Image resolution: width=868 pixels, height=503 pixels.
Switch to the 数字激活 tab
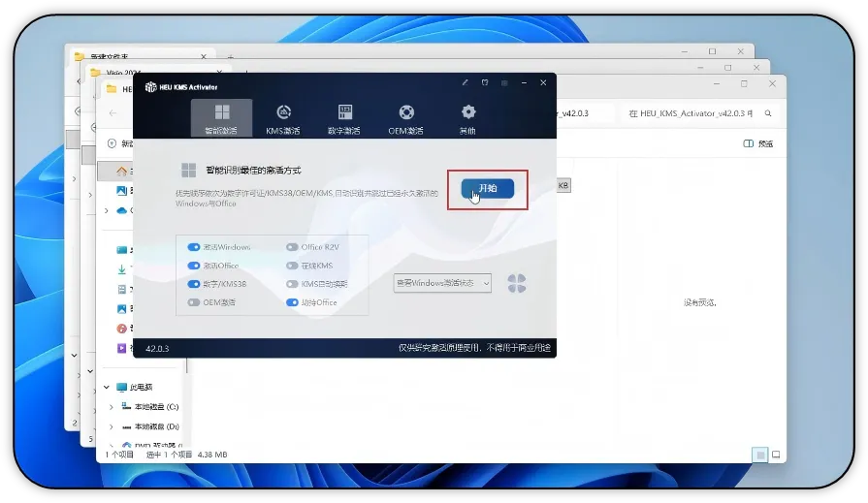tap(343, 118)
